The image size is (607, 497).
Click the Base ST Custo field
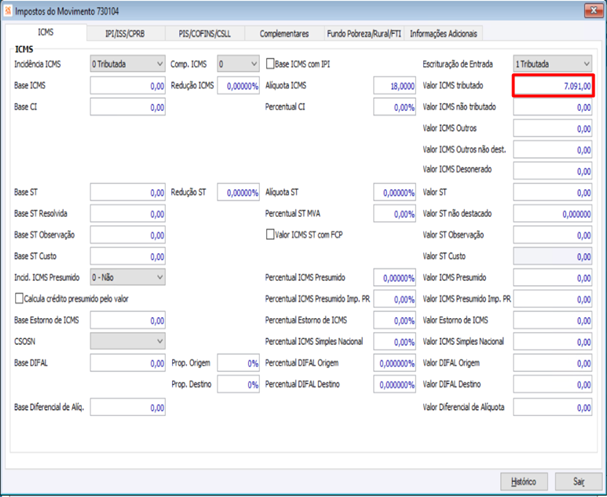point(128,256)
